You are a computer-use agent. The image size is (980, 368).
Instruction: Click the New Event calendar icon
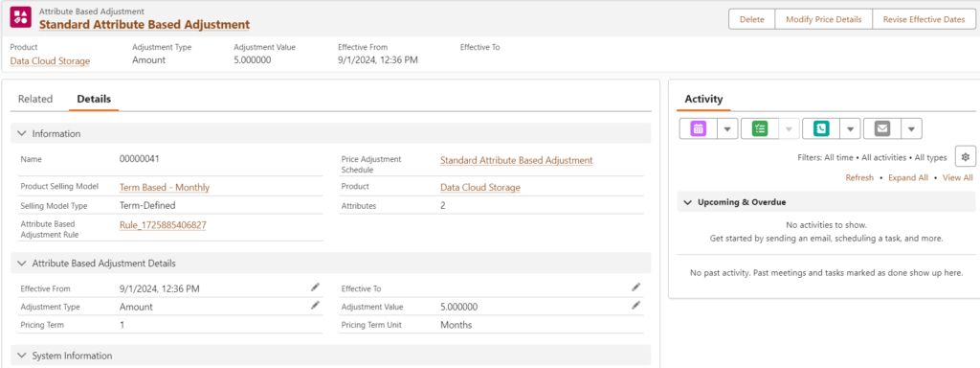[x=698, y=128]
